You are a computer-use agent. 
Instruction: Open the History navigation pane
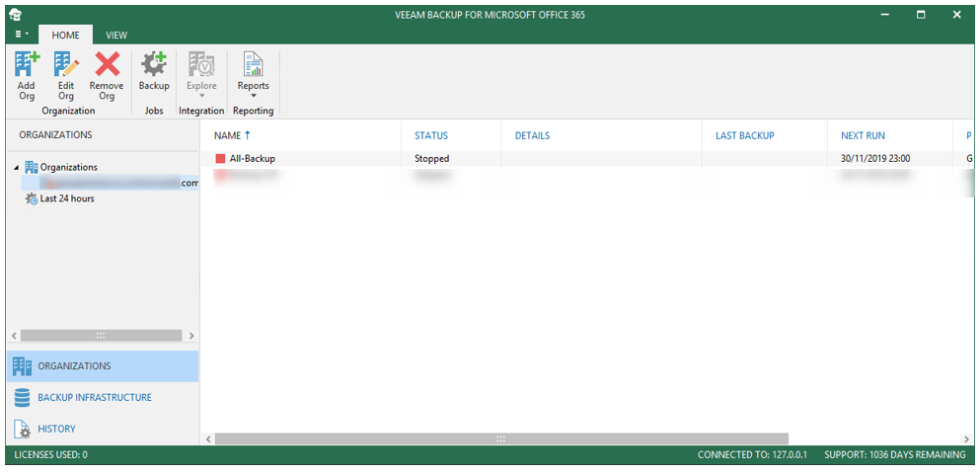56,429
